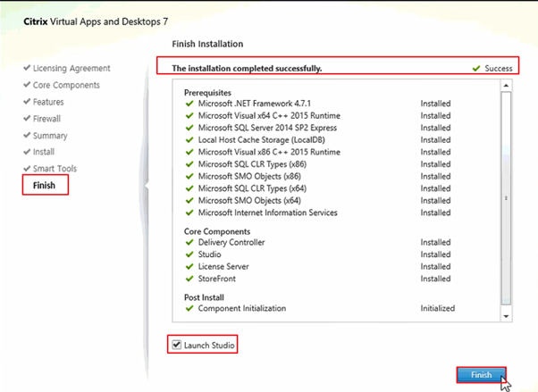Click Microsoft SMO Objects (x64) text
Image resolution: width=538 pixels, height=392 pixels.
(x=249, y=200)
